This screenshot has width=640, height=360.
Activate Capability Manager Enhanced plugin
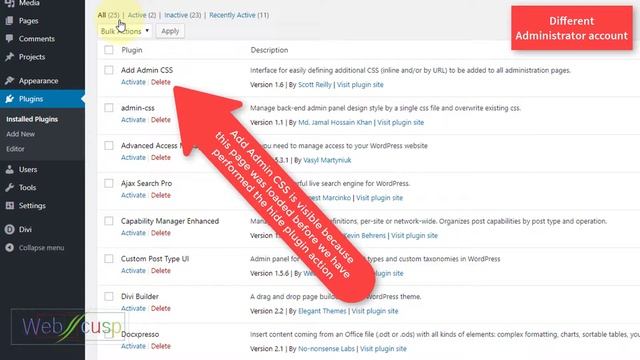pyautogui.click(x=133, y=233)
